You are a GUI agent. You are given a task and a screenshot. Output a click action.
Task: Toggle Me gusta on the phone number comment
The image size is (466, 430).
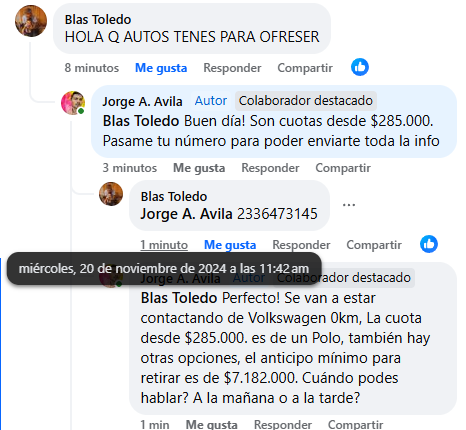(230, 245)
